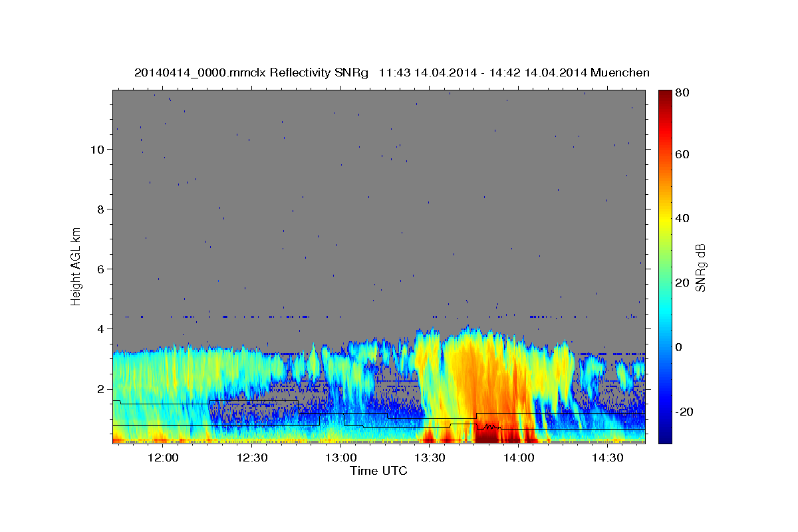Click the SNRg colorbar scale
The width and height of the screenshot is (798, 532).
click(665, 267)
